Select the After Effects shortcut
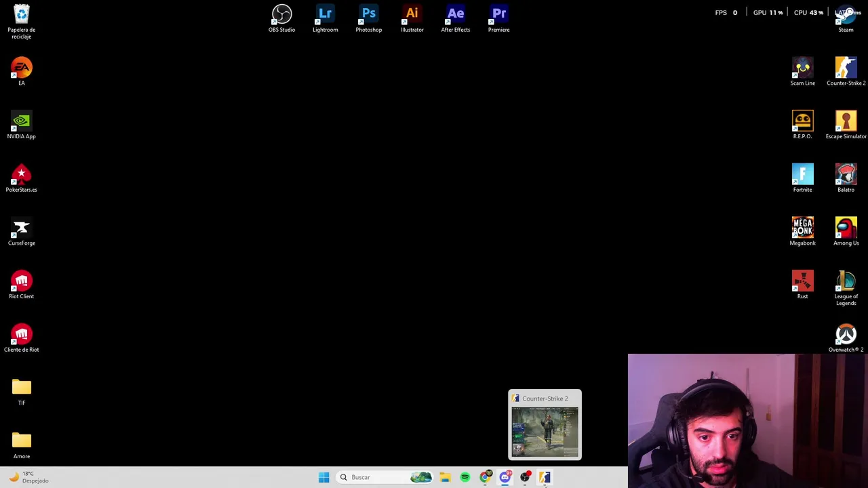 [x=456, y=18]
